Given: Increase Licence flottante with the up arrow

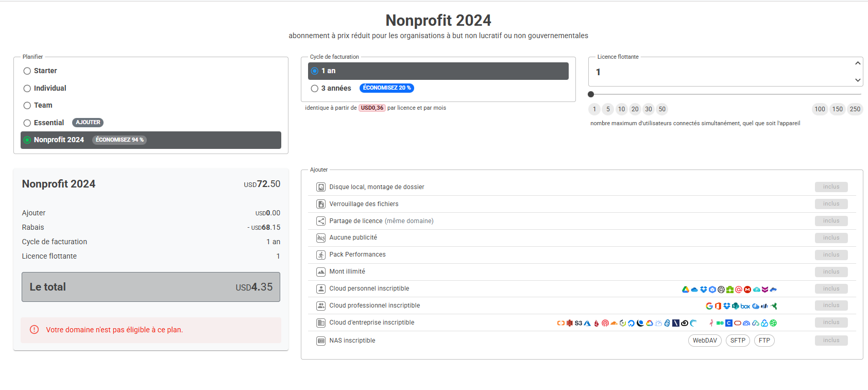Looking at the screenshot, I should pyautogui.click(x=858, y=63).
